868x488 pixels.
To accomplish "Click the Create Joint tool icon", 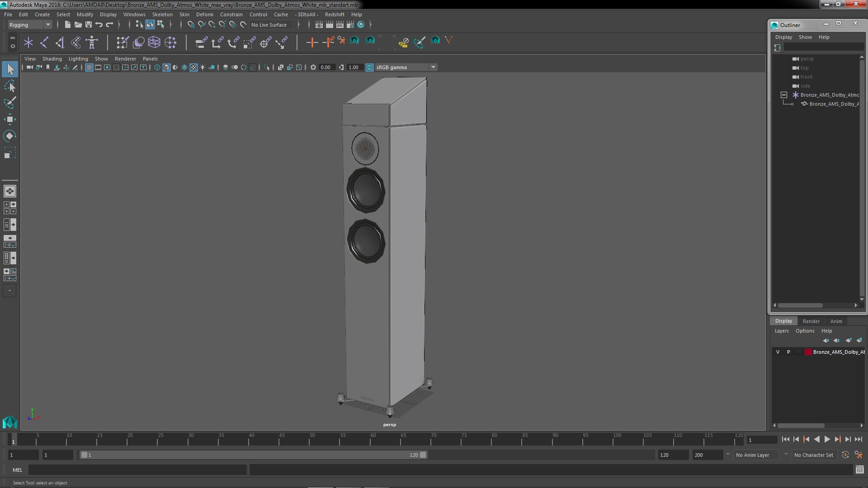I will click(44, 42).
